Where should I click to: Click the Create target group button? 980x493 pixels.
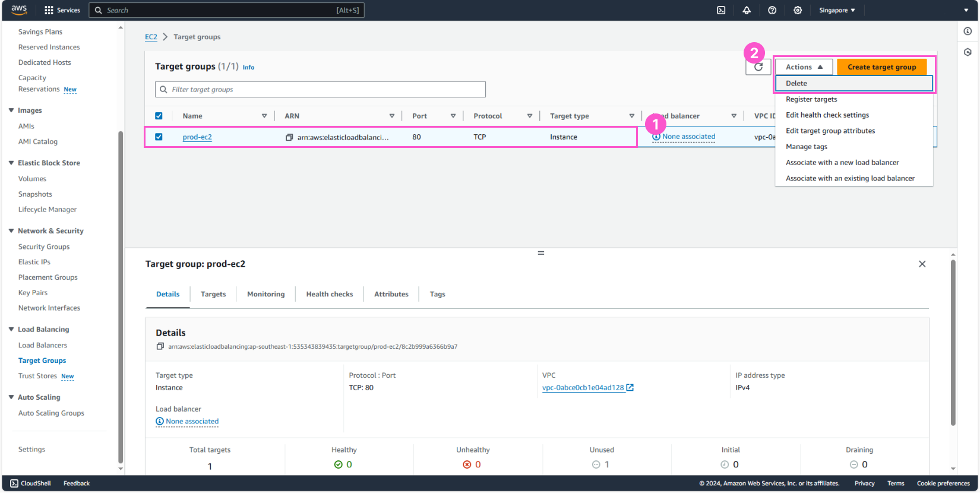pos(881,67)
